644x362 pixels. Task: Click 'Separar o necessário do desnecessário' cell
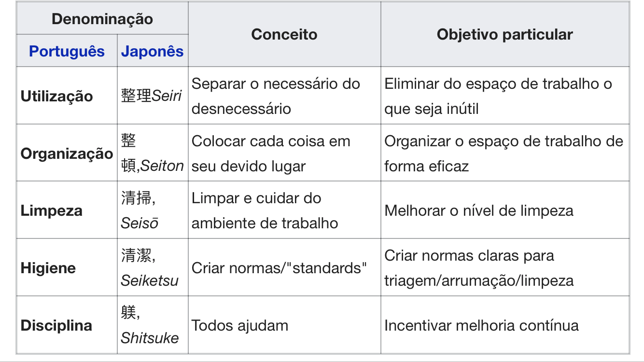click(284, 96)
